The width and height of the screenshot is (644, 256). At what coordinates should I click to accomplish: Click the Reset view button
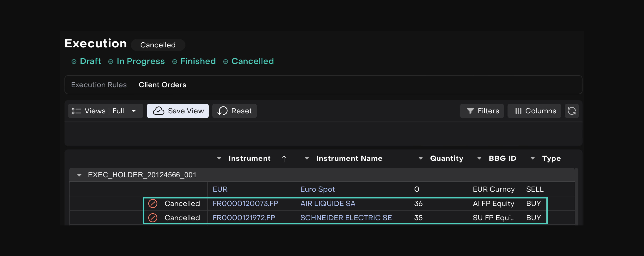(x=234, y=111)
